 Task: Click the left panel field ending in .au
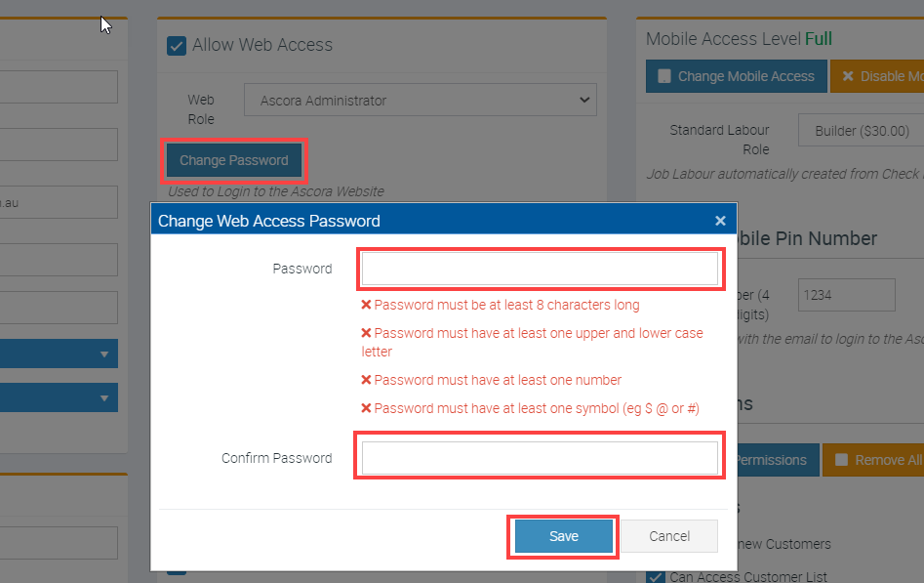59,203
